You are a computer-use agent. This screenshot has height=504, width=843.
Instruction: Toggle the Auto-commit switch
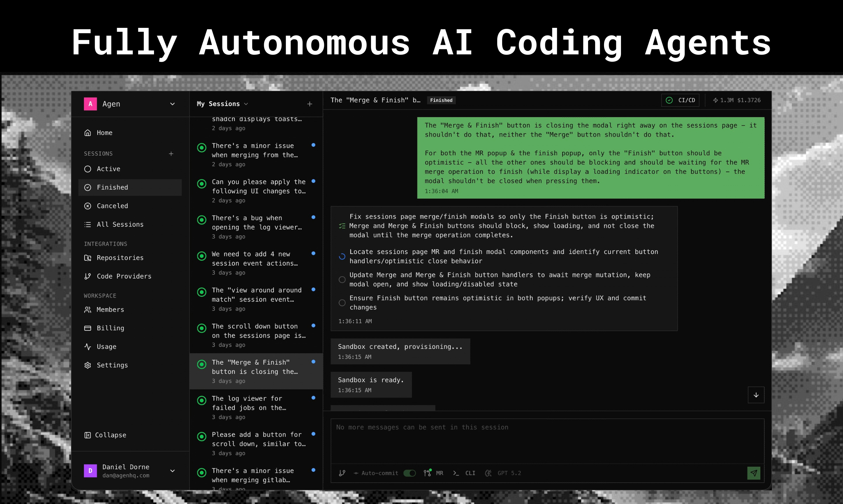click(x=409, y=473)
